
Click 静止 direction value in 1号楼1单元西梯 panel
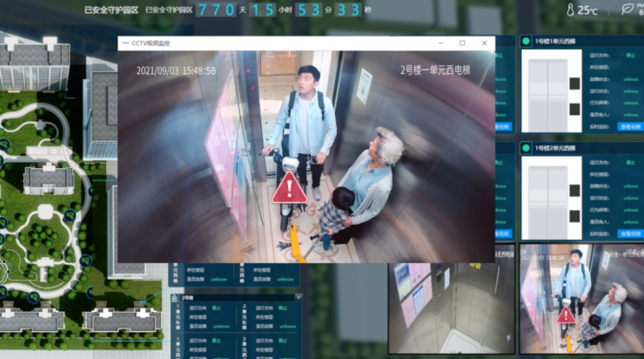pos(630,55)
